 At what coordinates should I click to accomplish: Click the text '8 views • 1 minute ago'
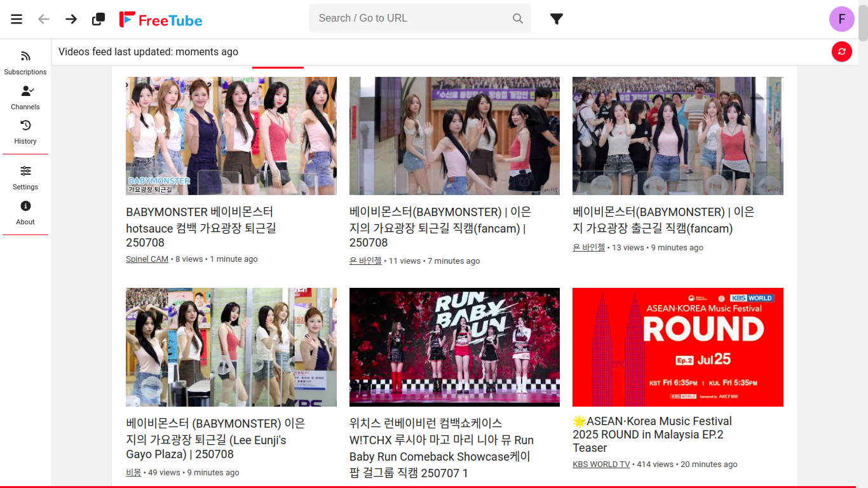click(x=217, y=259)
